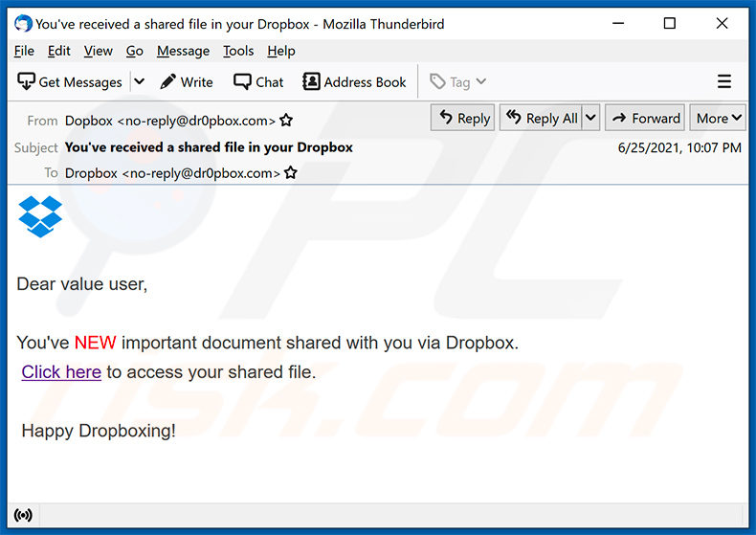
Task: Click the recipient Dropbox address in To field
Action: [x=172, y=173]
